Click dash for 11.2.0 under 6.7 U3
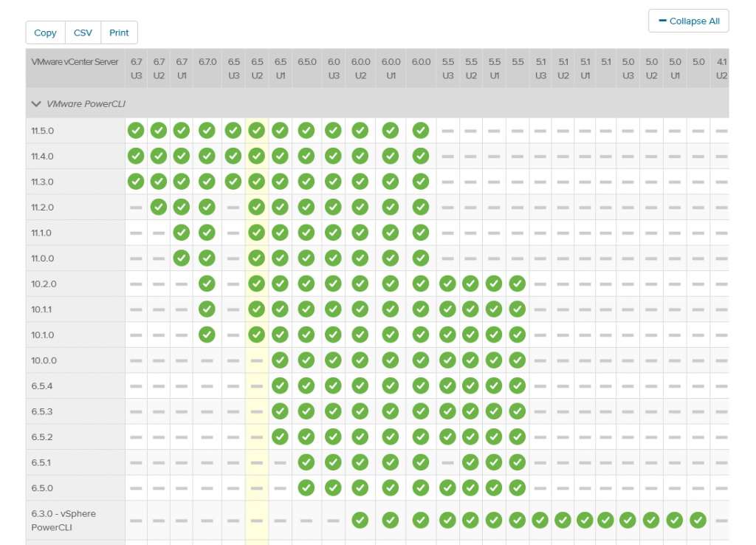756x545 pixels. tap(136, 208)
